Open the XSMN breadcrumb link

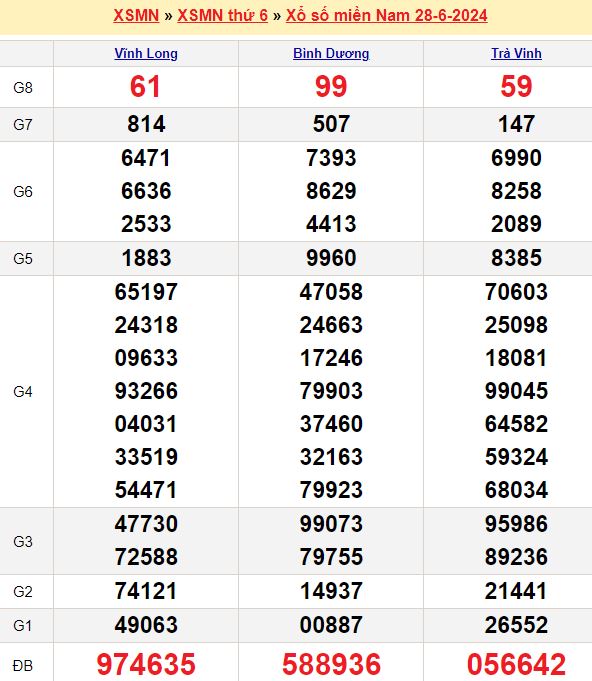[x=136, y=15]
